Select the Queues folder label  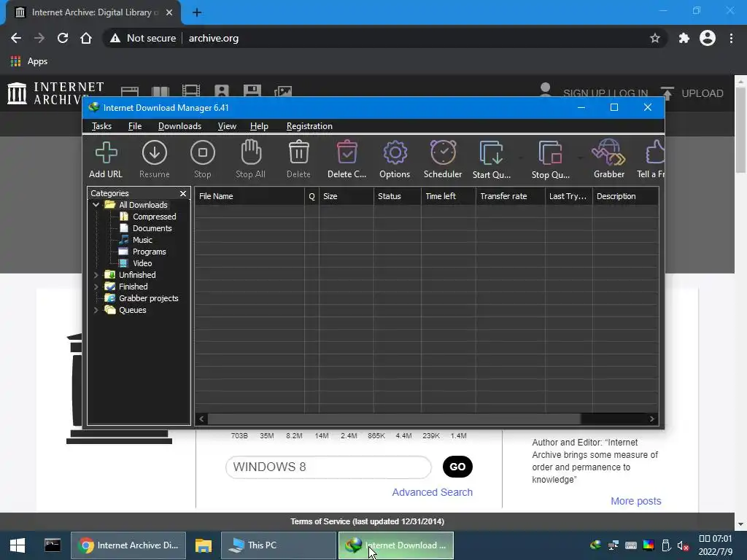pyautogui.click(x=133, y=310)
